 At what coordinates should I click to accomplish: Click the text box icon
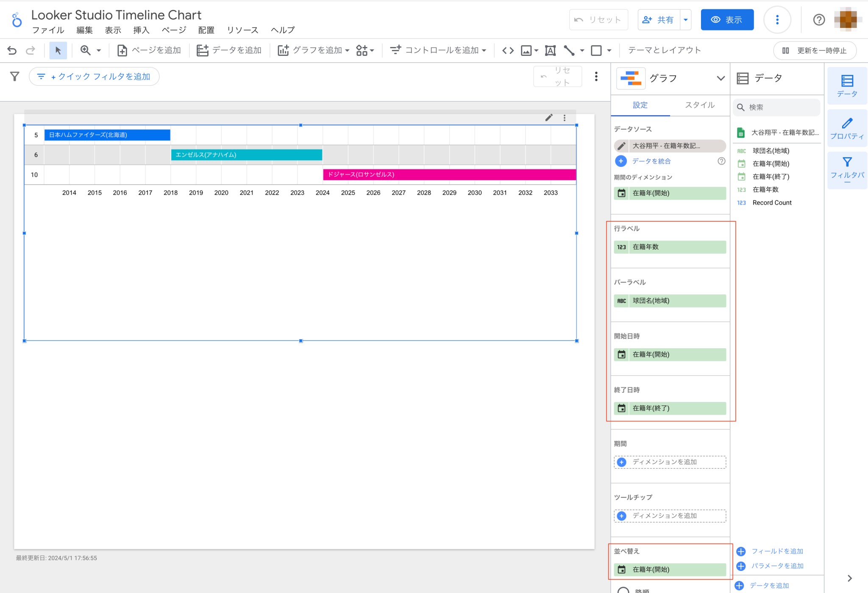(x=550, y=50)
